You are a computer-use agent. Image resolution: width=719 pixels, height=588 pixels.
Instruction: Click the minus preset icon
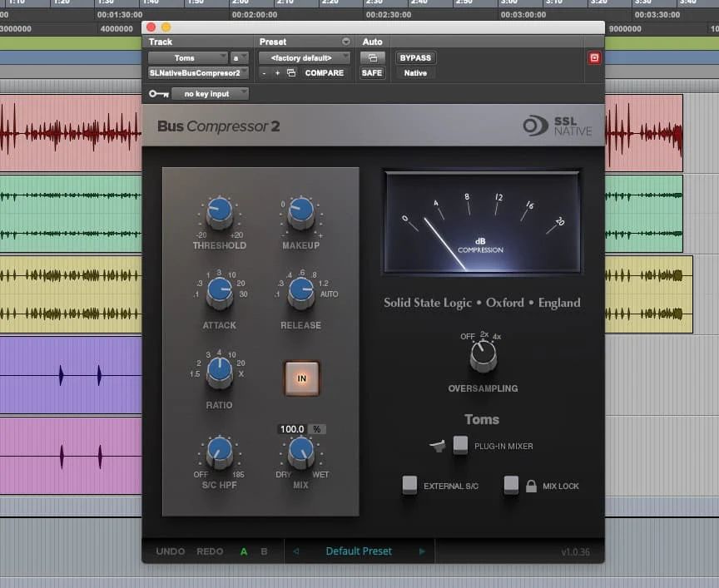click(x=265, y=73)
